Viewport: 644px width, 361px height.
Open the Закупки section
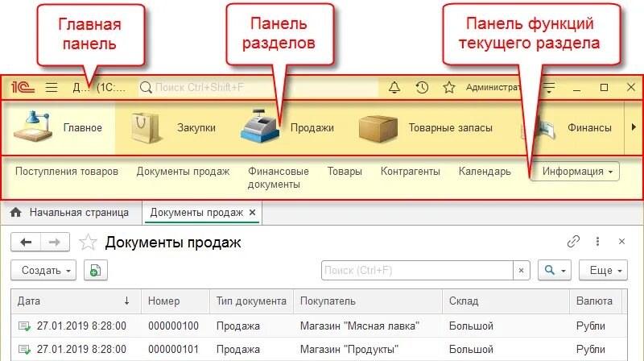coord(173,128)
